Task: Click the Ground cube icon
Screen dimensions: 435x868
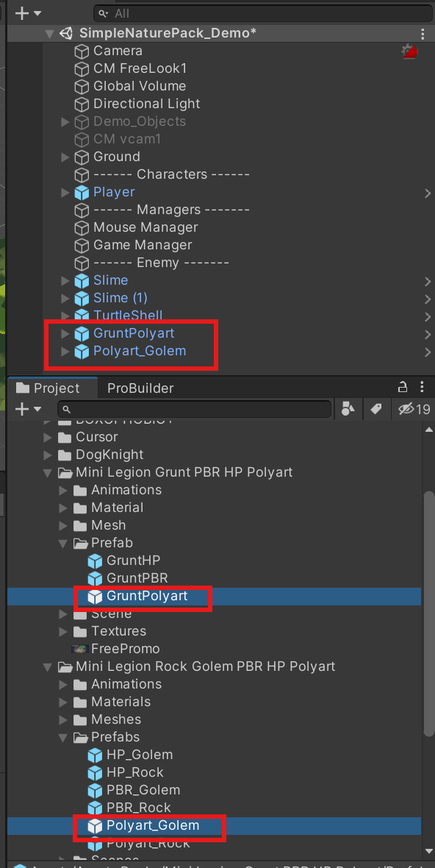Action: [x=82, y=157]
